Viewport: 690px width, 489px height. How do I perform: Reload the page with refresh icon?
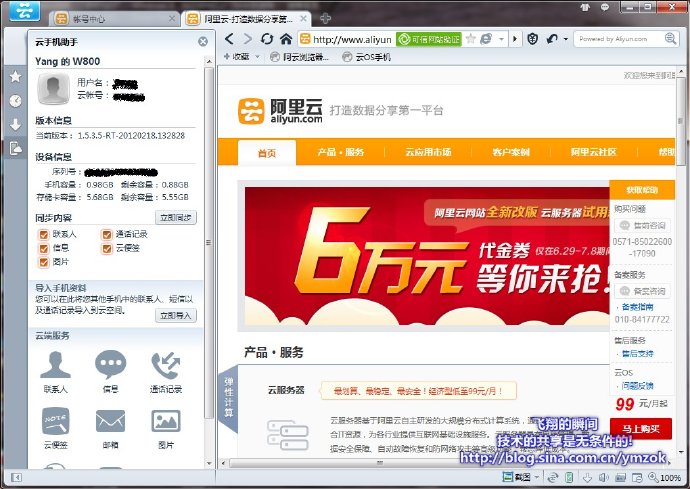267,39
